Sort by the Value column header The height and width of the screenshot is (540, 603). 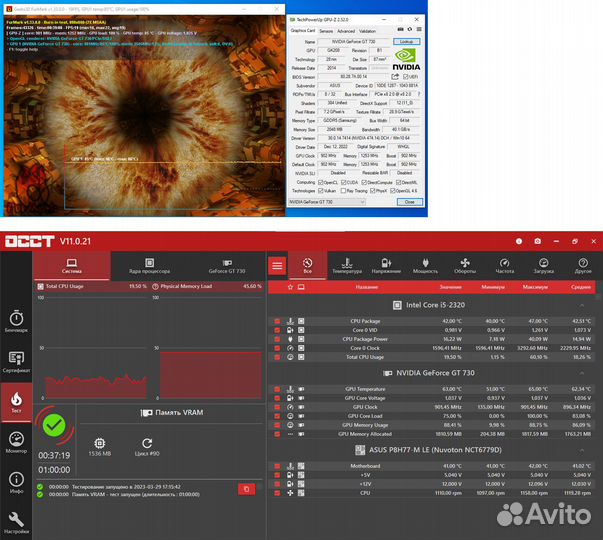point(450,287)
